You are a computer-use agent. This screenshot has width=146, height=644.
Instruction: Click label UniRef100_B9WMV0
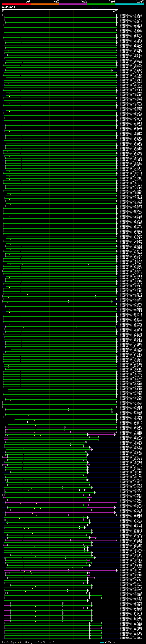(x=131, y=100)
